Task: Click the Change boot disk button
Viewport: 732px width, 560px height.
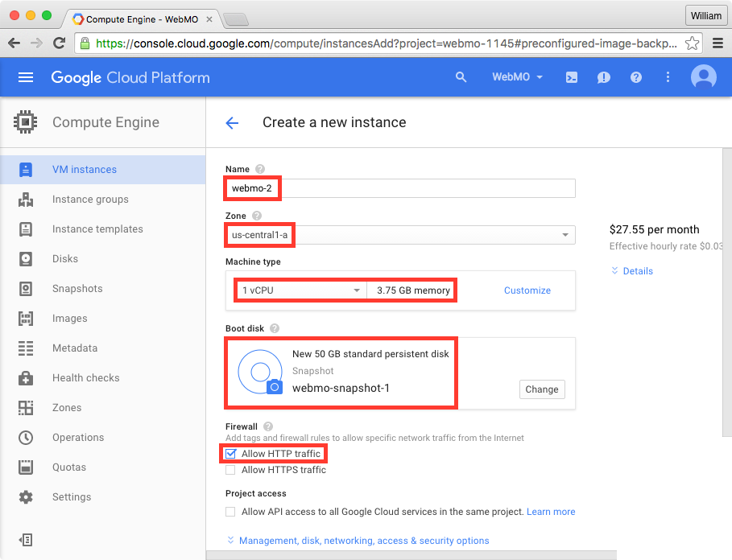Action: pos(541,389)
